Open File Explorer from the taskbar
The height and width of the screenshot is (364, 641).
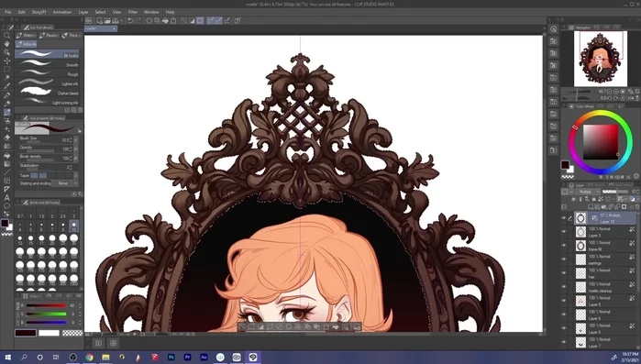click(105, 357)
